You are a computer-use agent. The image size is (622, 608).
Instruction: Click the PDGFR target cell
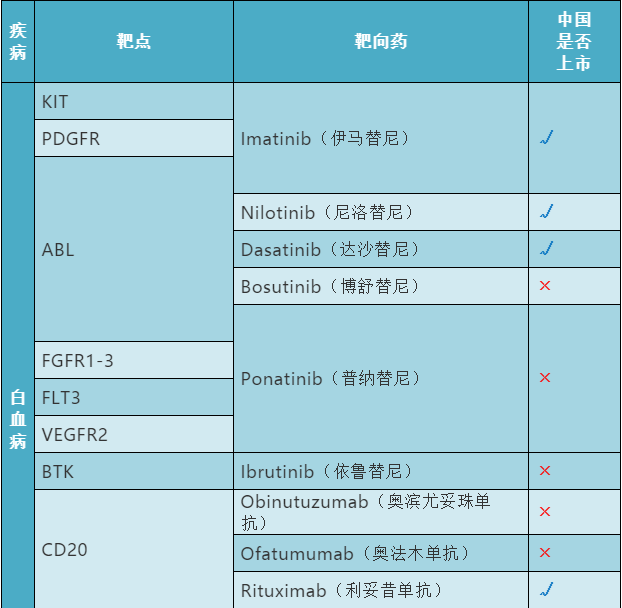point(71,139)
